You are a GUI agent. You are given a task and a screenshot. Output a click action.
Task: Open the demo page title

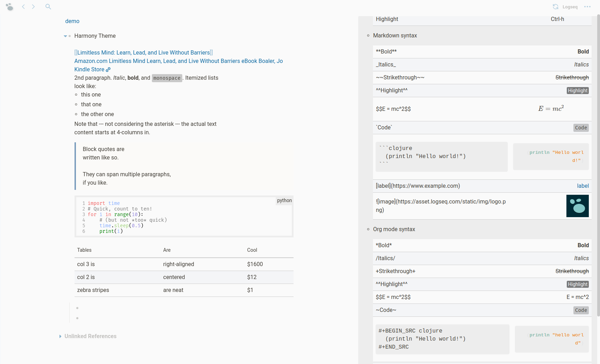click(72, 21)
